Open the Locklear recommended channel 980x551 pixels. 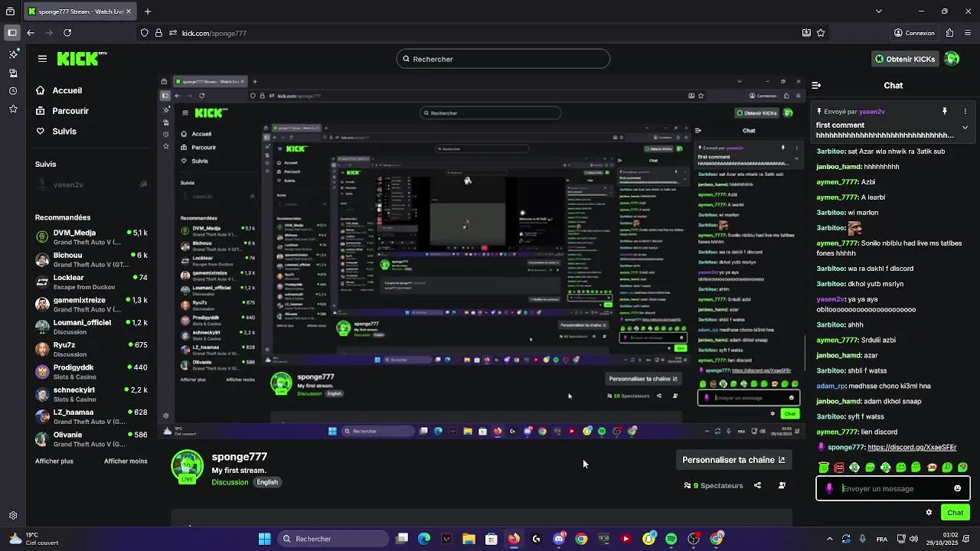[x=91, y=282]
